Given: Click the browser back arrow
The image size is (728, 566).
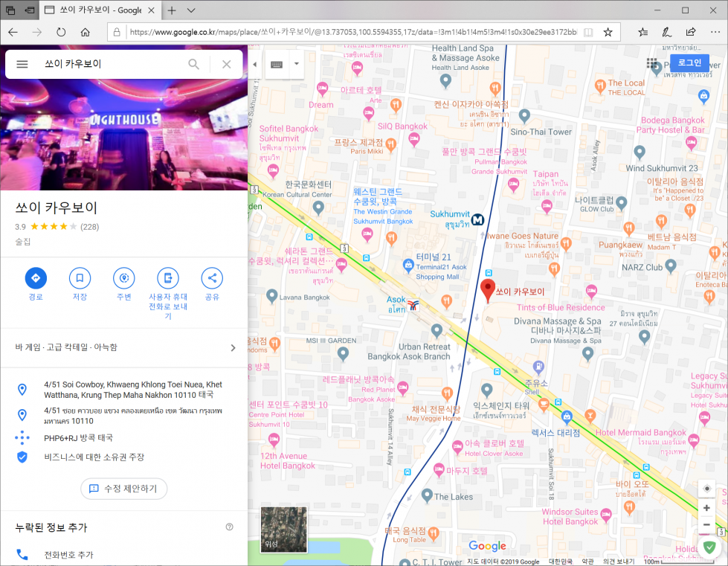Looking at the screenshot, I should [x=13, y=32].
